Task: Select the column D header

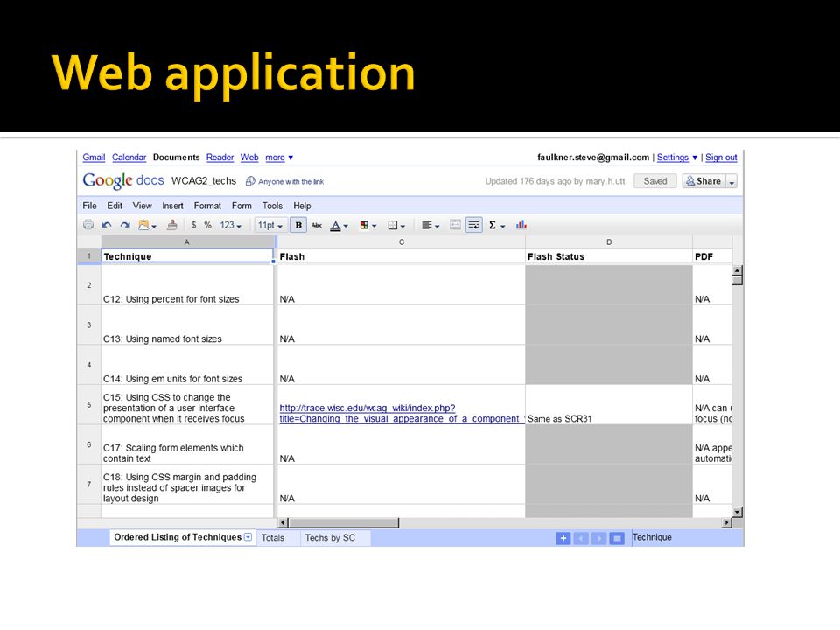Action: coord(609,242)
